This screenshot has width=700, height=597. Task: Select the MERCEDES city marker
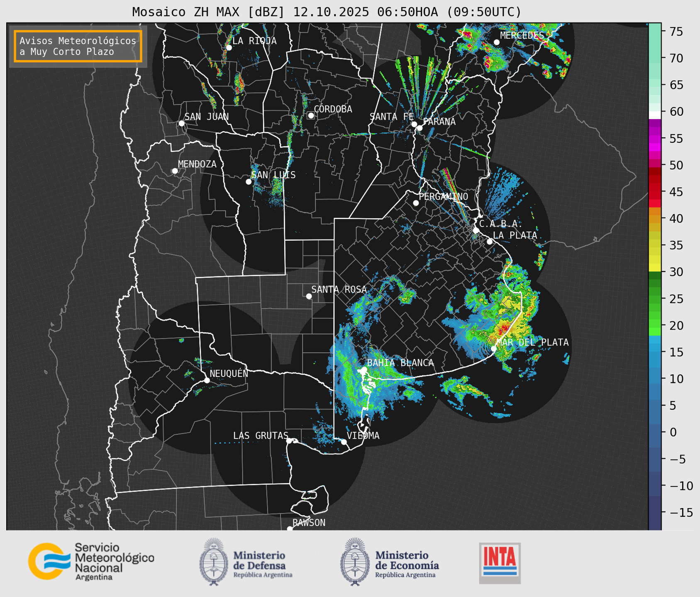(496, 42)
